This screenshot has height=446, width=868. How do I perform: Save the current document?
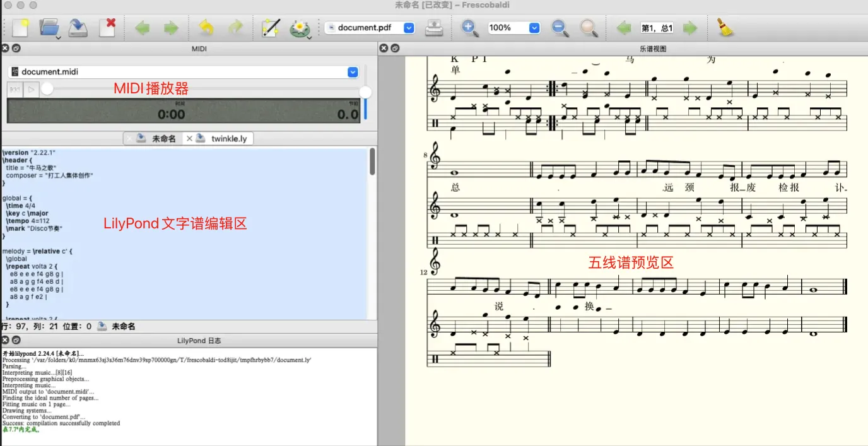click(78, 28)
